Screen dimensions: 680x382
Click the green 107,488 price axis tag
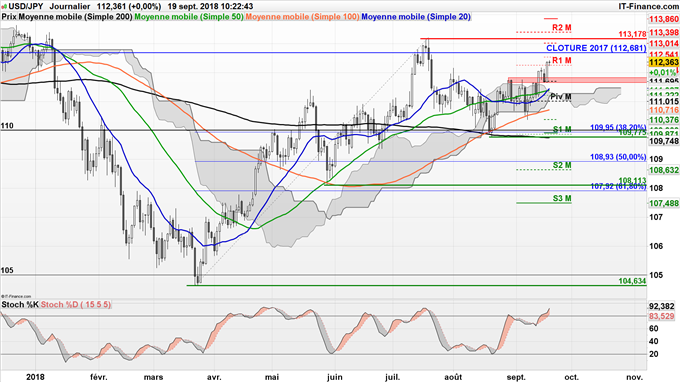[664, 203]
